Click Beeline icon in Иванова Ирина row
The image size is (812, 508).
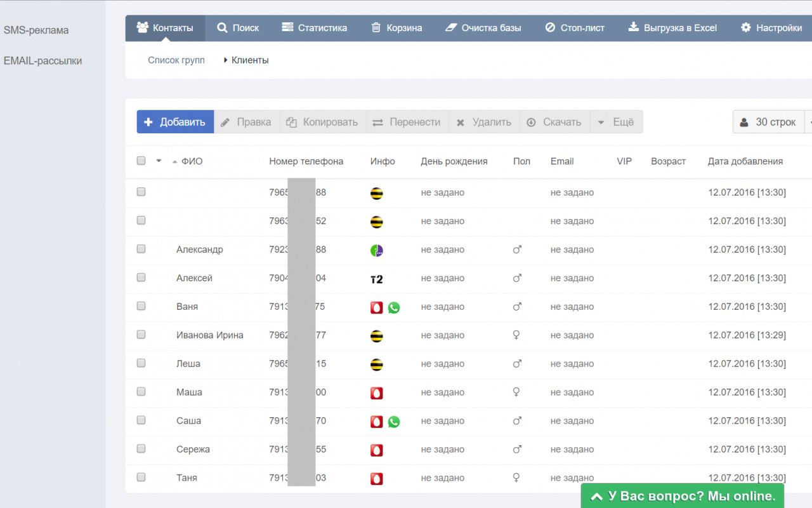[377, 336]
